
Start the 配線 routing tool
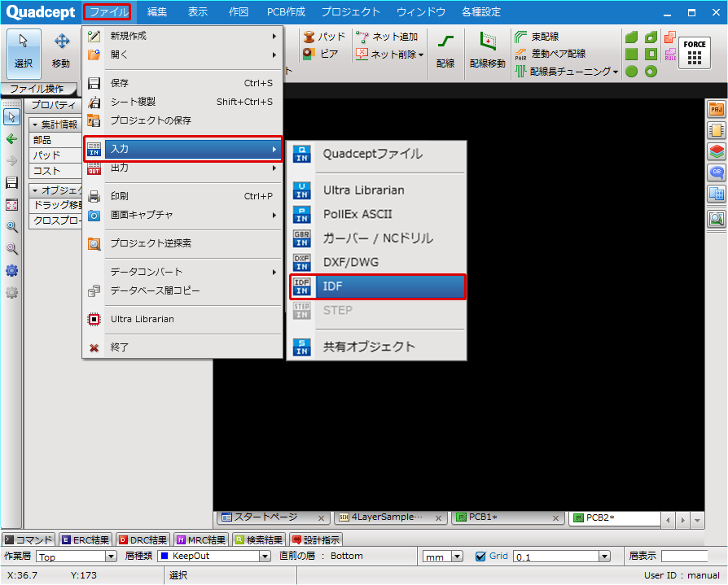[x=445, y=54]
